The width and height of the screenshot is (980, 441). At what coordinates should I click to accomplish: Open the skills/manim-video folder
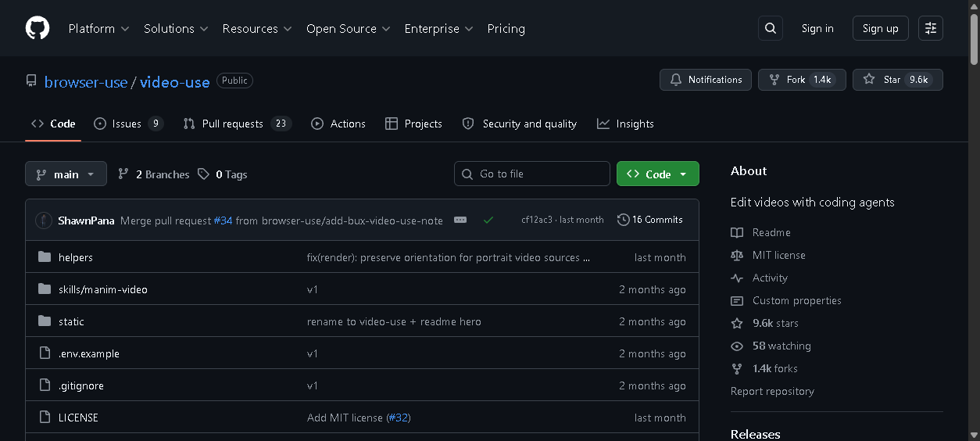point(103,289)
